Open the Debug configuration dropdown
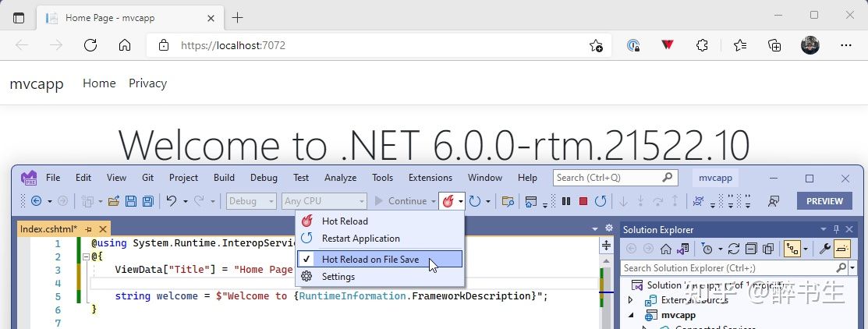 tap(251, 201)
